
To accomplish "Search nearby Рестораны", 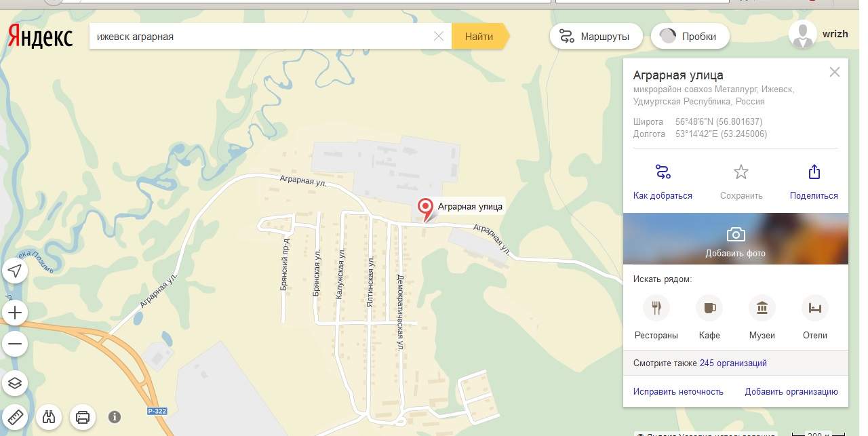I will (x=656, y=309).
